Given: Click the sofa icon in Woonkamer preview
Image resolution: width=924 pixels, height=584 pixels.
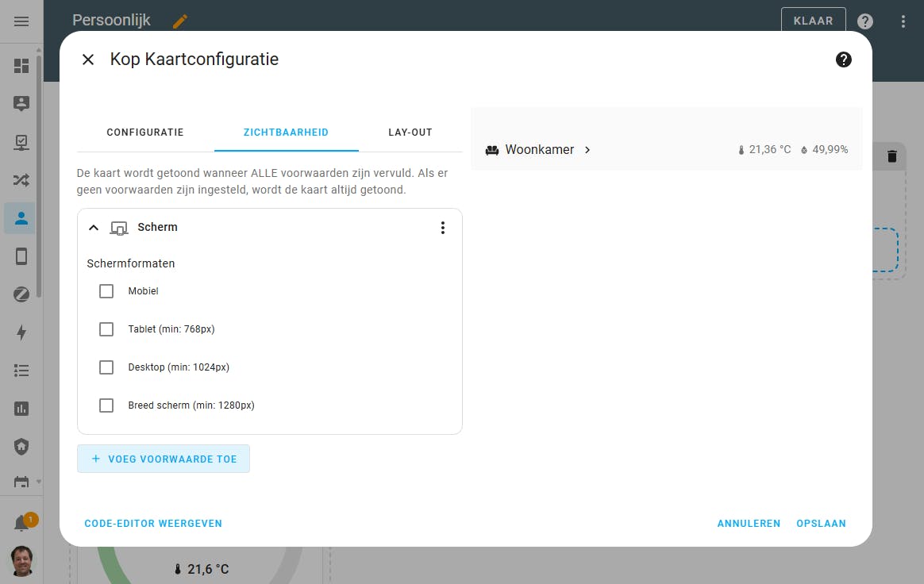Looking at the screenshot, I should point(492,150).
